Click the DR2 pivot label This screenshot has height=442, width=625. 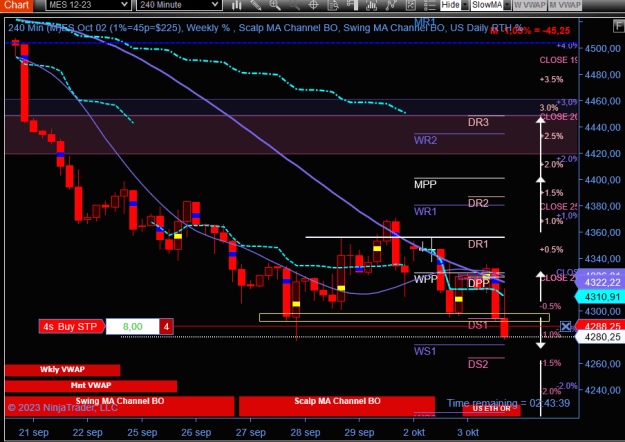coord(478,203)
